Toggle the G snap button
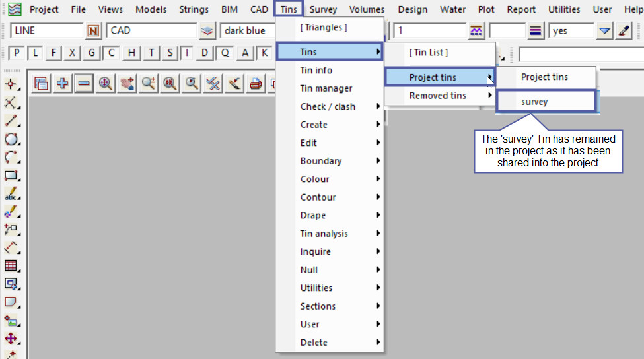 [92, 53]
